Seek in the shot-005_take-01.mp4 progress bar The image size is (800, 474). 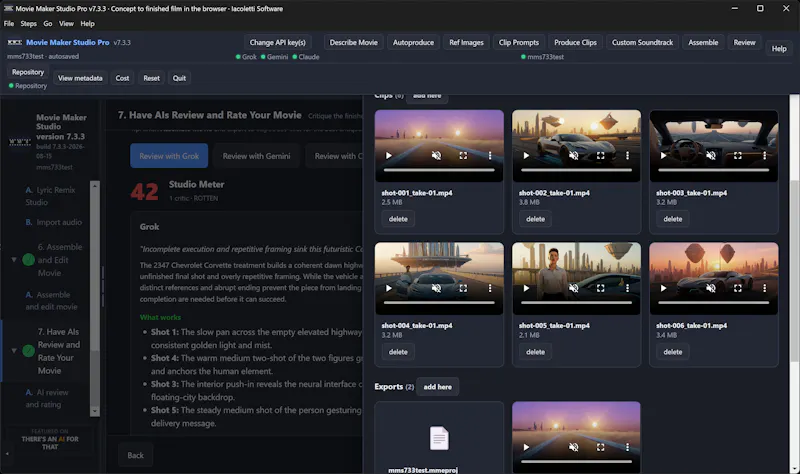[x=576, y=303]
